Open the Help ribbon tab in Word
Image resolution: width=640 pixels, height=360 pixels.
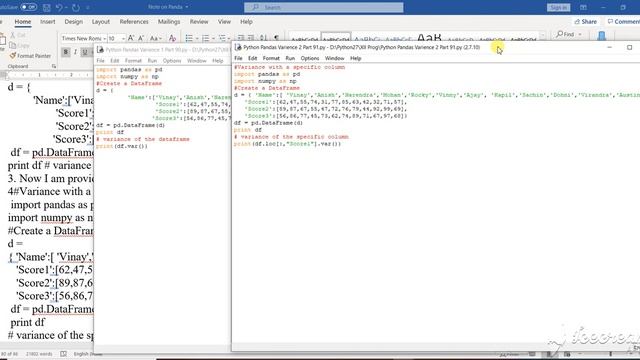click(246, 22)
